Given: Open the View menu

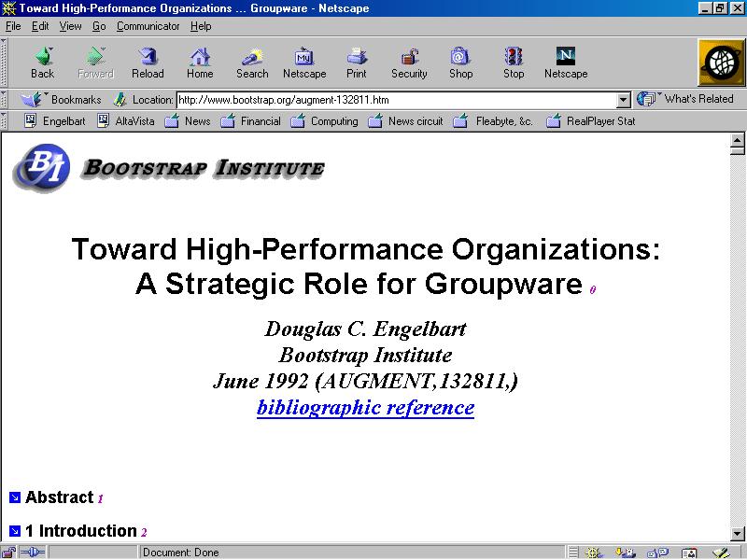Looking at the screenshot, I should [71, 26].
